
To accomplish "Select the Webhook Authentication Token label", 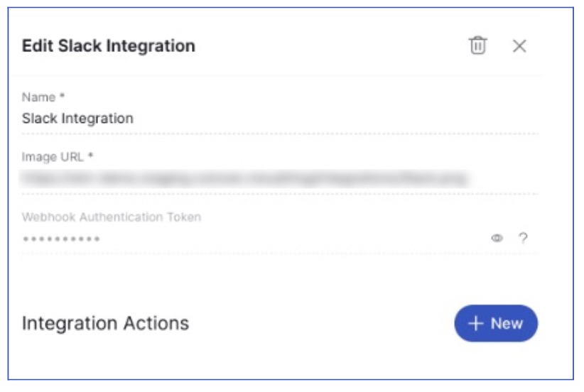I will [112, 217].
